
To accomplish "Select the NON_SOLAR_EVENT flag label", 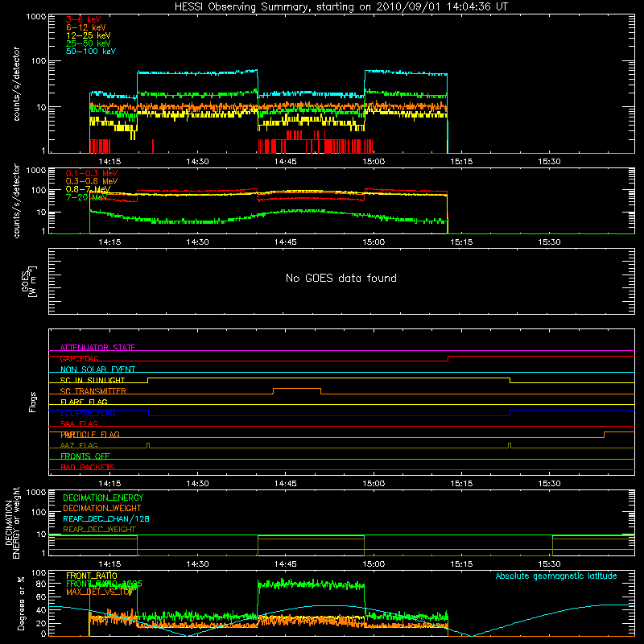I will click(x=97, y=369).
